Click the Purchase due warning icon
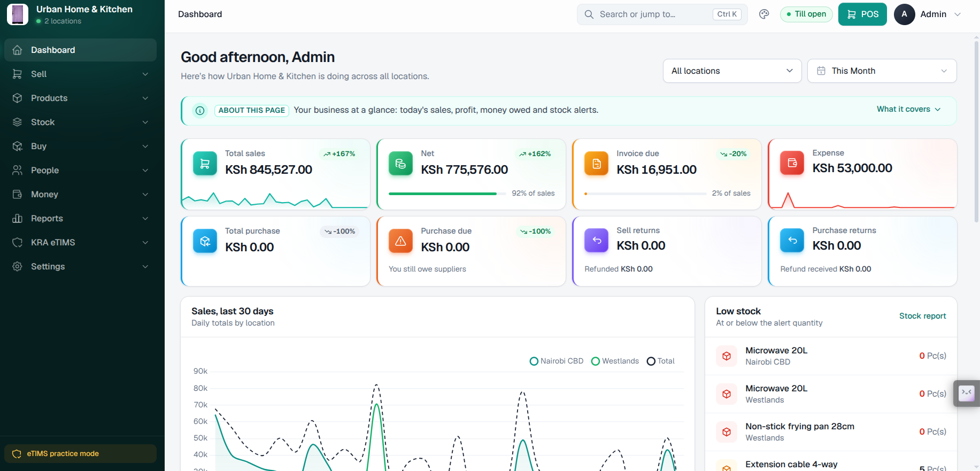 click(400, 242)
